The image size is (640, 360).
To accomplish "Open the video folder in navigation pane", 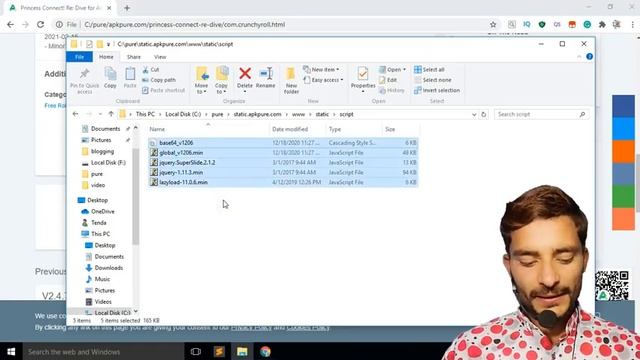I will pos(98,185).
